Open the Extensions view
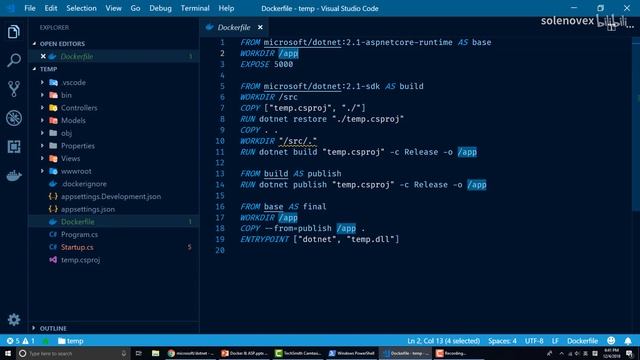Screen dimensions: 640x360 pos(13,147)
